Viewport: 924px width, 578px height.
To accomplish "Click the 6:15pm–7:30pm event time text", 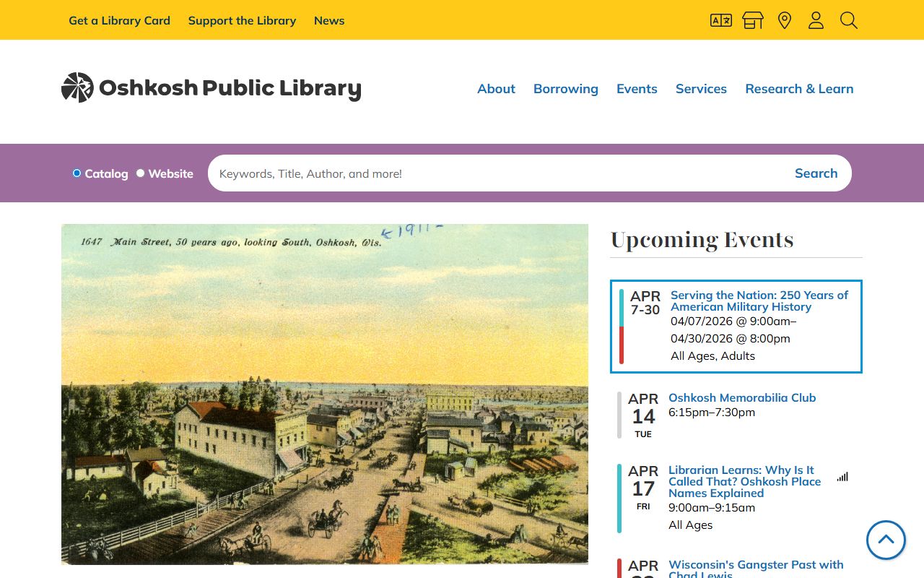I will (712, 413).
